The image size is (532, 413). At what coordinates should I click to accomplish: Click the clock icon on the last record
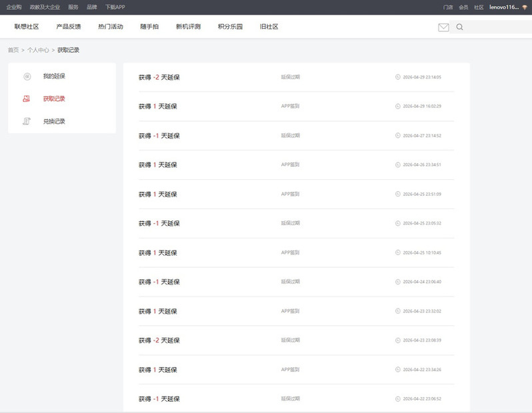point(397,399)
